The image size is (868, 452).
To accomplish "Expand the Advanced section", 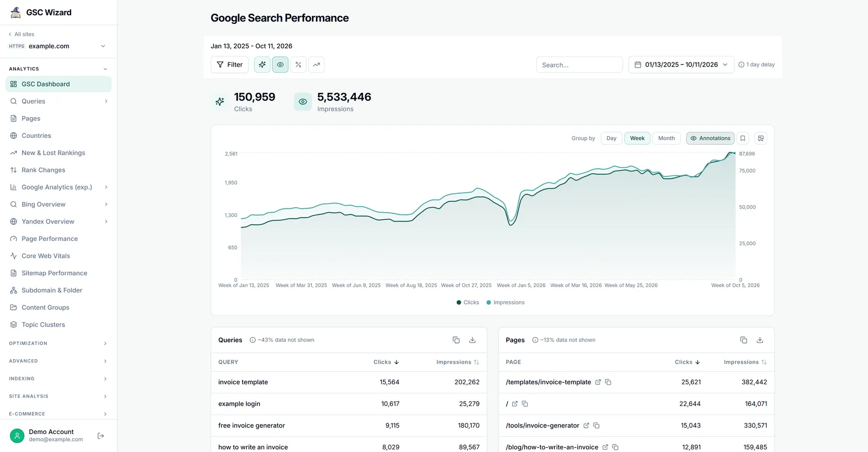I will [x=59, y=361].
